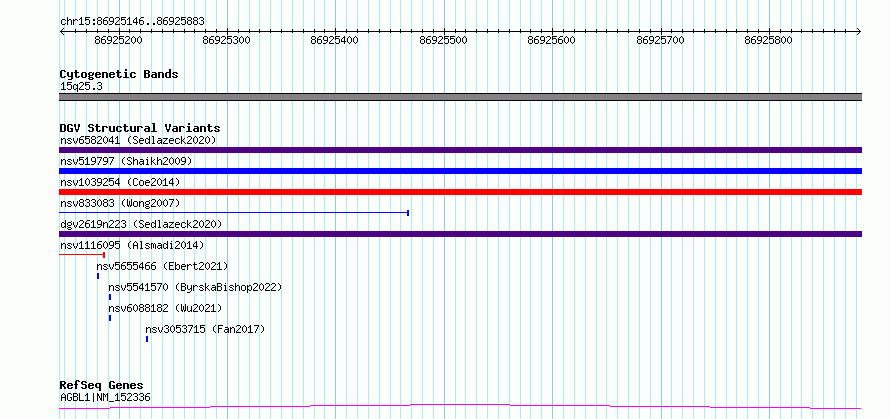The width and height of the screenshot is (890, 419).
Task: Click the Cytogenetic Bands track title
Action: [119, 74]
